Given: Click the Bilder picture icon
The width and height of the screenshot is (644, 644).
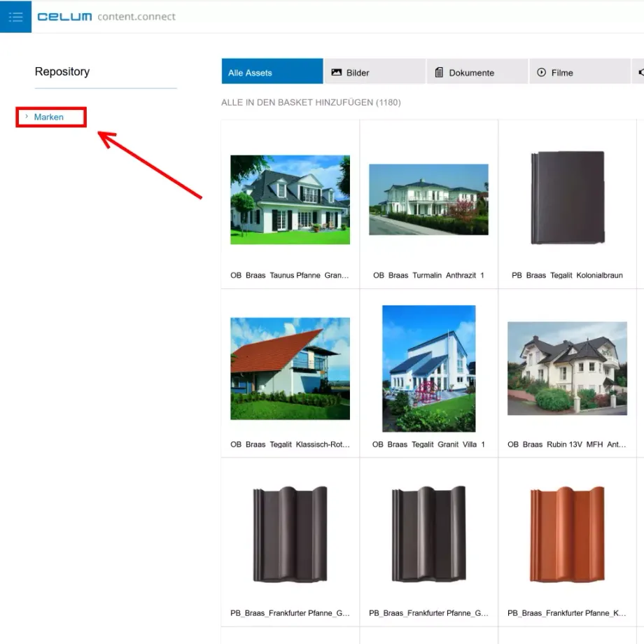Looking at the screenshot, I should [x=337, y=72].
